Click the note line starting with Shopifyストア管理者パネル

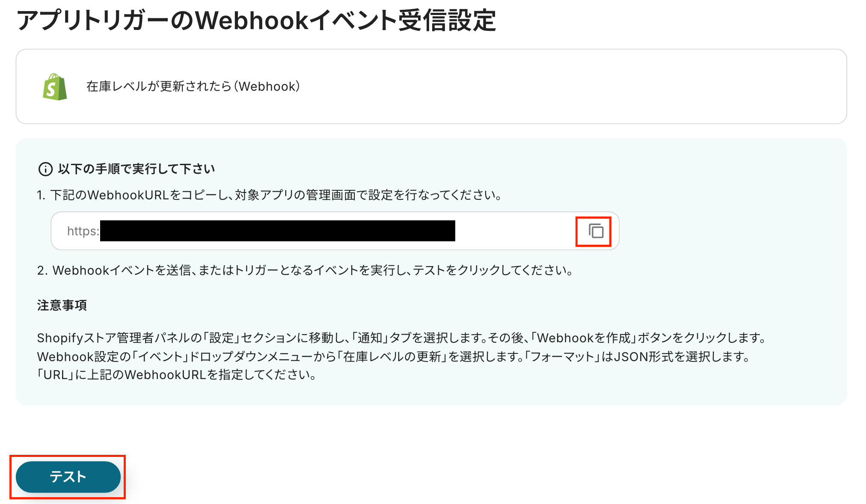(x=402, y=338)
